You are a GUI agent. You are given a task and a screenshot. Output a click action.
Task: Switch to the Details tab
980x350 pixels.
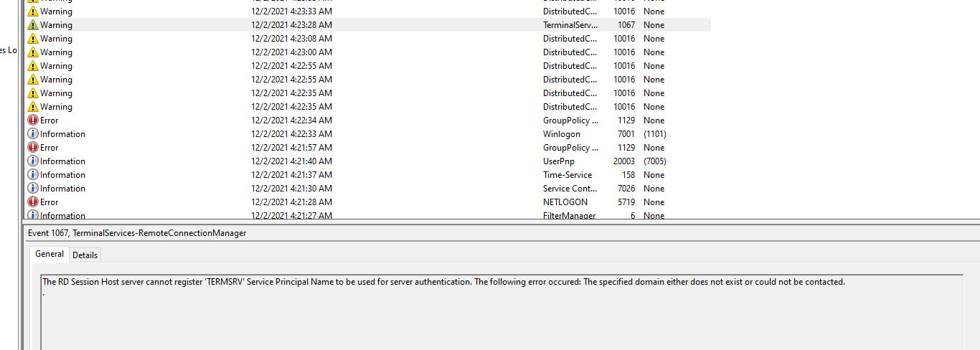pyautogui.click(x=85, y=255)
